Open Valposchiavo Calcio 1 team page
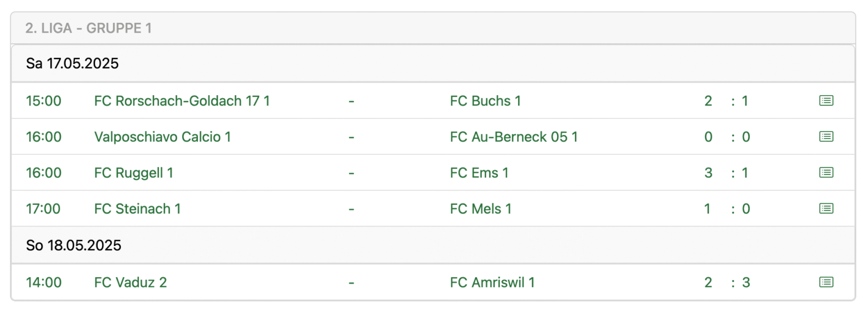This screenshot has height=314, width=868. (x=162, y=137)
